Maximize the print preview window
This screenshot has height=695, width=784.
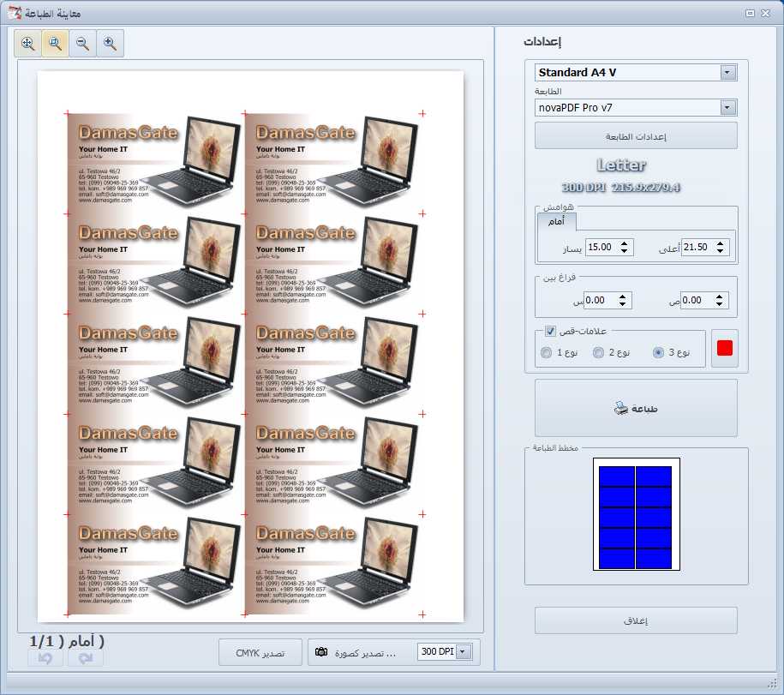tap(750, 14)
